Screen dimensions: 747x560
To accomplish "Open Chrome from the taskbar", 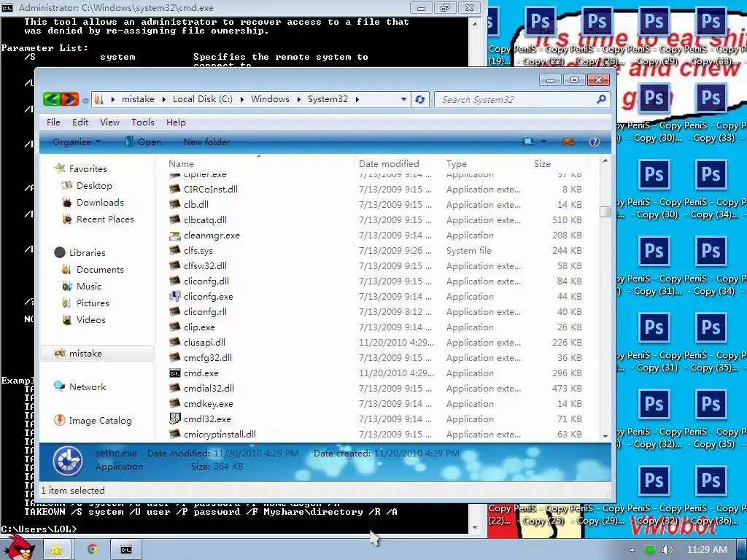I will (x=92, y=550).
